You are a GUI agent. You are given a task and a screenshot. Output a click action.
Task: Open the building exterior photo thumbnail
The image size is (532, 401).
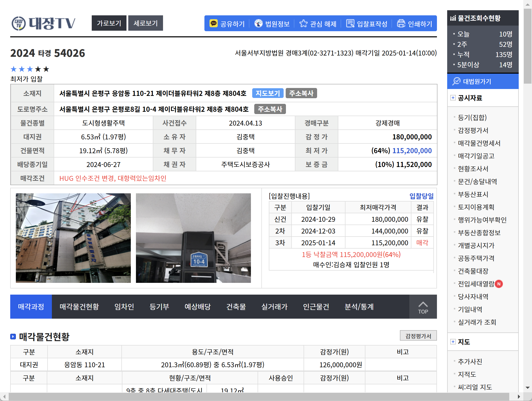[73, 238]
